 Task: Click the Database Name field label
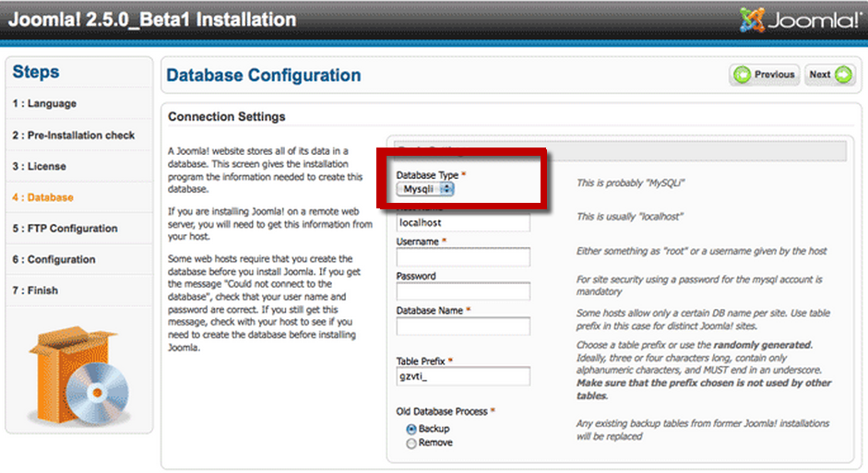[430, 311]
